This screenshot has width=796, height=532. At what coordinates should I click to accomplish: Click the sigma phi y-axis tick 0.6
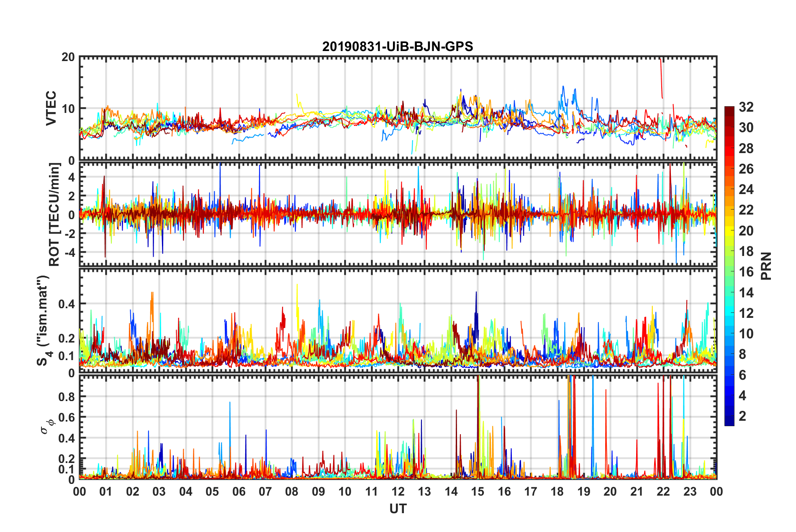coord(67,417)
